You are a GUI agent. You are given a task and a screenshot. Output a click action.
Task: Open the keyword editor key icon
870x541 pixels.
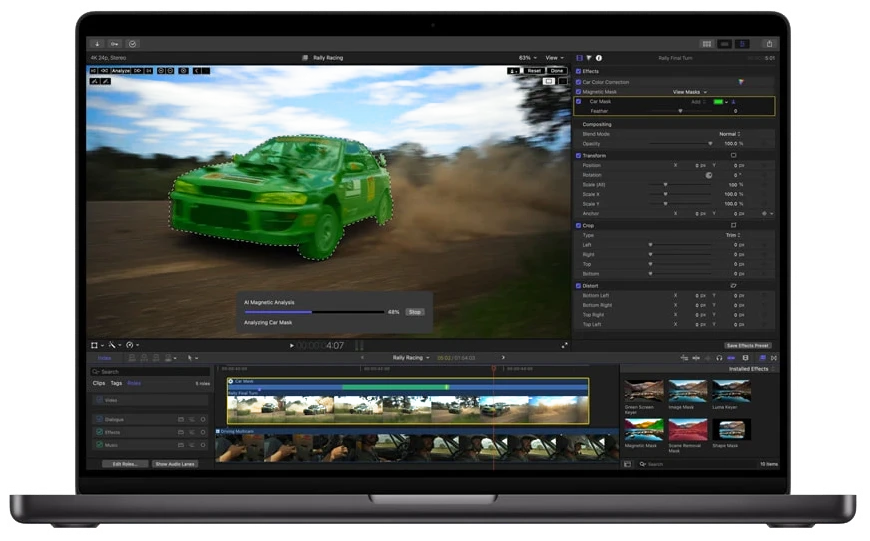tap(114, 44)
